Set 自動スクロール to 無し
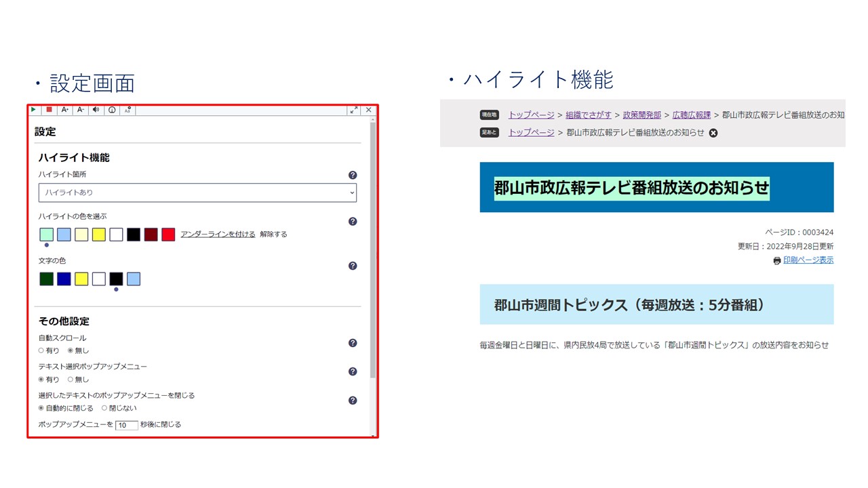This screenshot has width=868, height=488. (x=71, y=350)
